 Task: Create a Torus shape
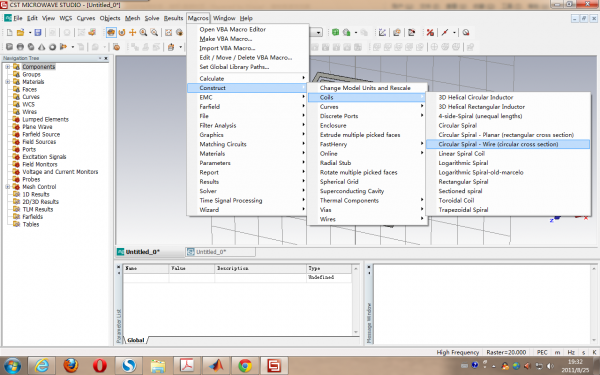52,47
